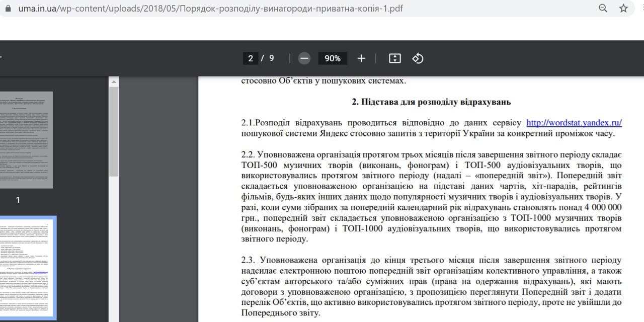Rotate the document counterclockwise

418,58
